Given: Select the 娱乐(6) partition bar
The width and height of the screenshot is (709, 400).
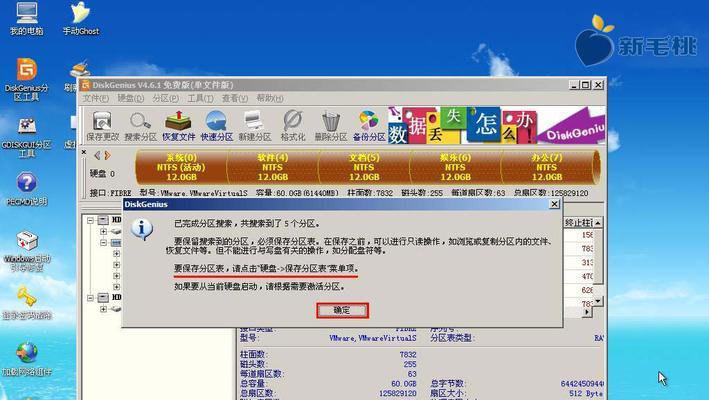Looking at the screenshot, I should [x=455, y=167].
